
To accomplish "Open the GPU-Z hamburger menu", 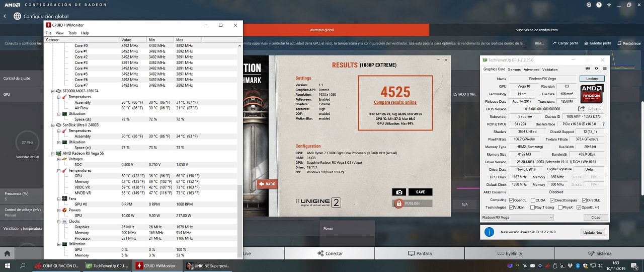I will click(x=605, y=69).
